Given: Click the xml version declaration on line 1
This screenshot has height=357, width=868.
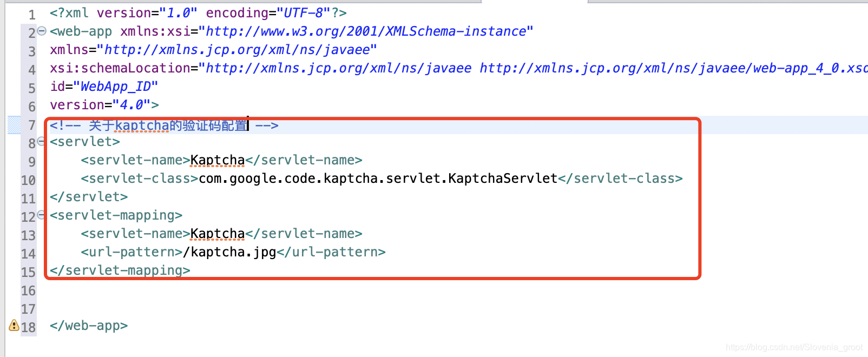Looking at the screenshot, I should [x=198, y=12].
